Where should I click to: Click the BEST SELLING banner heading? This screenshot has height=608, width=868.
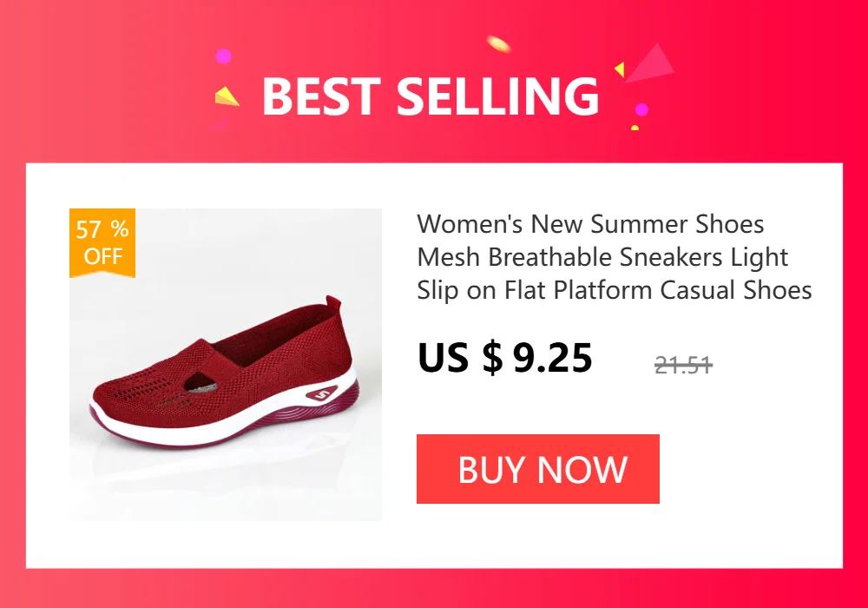click(431, 96)
